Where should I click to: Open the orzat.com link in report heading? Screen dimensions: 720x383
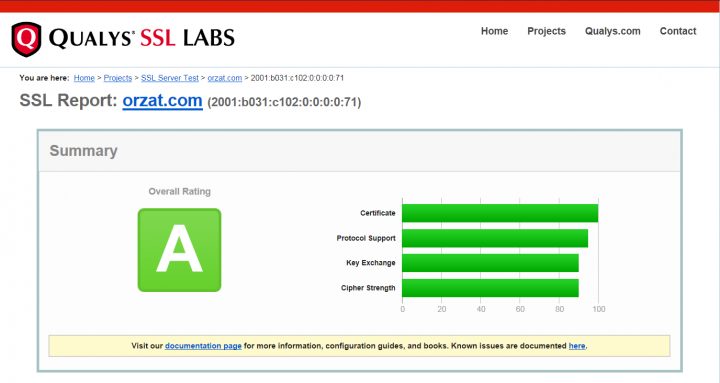click(163, 101)
